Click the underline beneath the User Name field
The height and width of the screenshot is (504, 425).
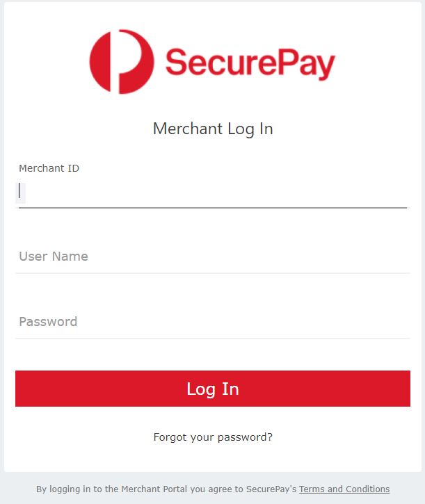(x=213, y=273)
